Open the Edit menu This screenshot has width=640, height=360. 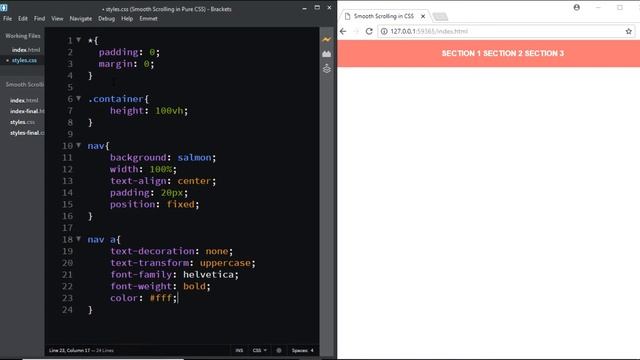(x=23, y=18)
